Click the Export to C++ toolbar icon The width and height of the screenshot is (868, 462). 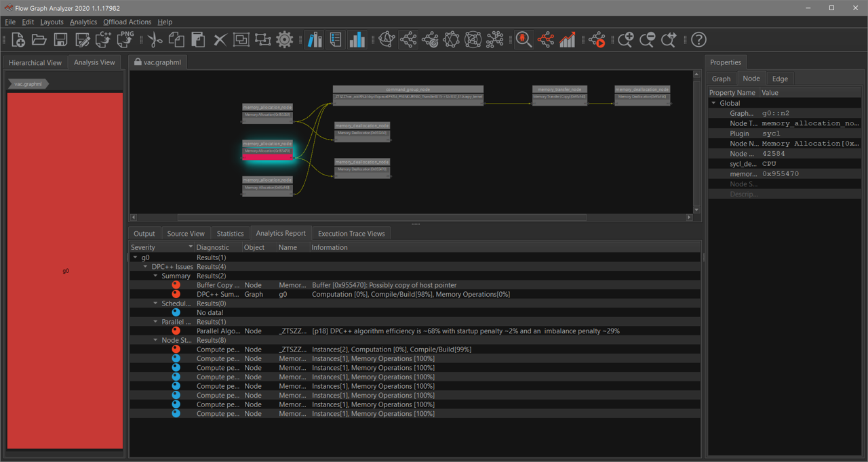104,39
